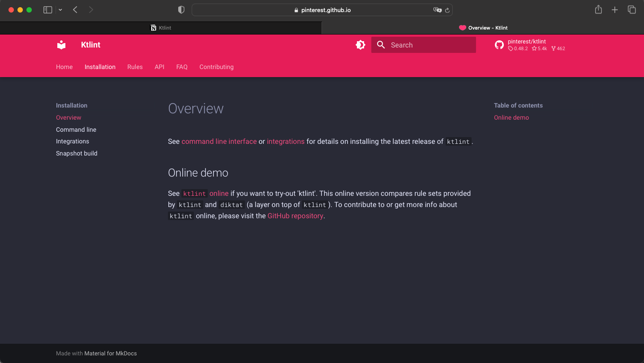Click the Ktlint site title text
644x363 pixels.
pos(90,45)
